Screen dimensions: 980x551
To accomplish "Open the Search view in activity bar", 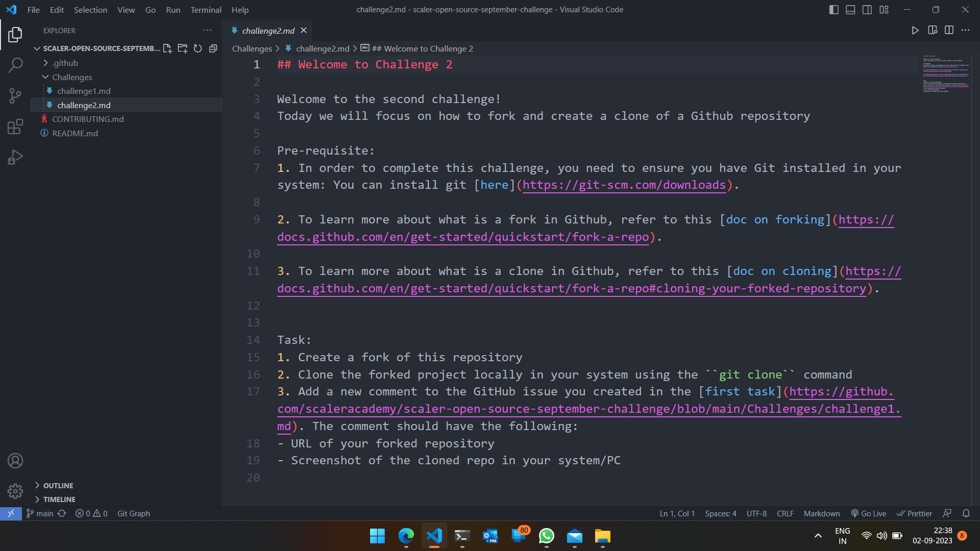I will [x=16, y=65].
